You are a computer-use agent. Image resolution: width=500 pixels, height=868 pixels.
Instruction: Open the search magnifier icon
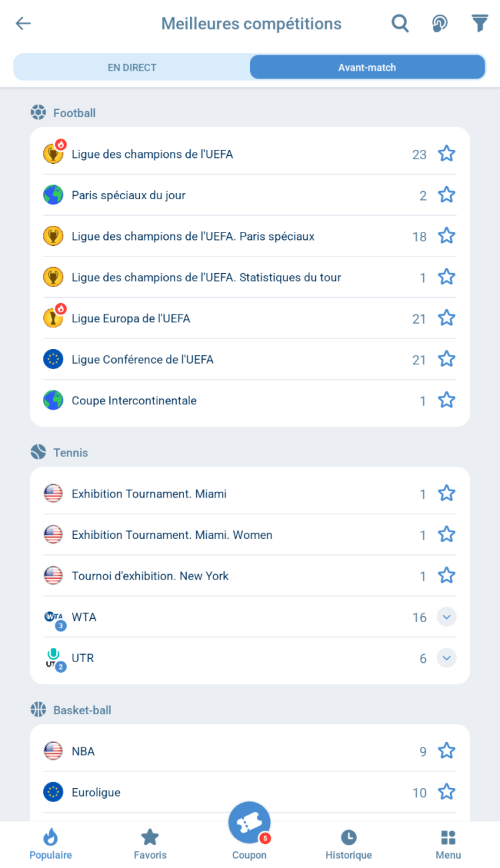click(x=400, y=24)
